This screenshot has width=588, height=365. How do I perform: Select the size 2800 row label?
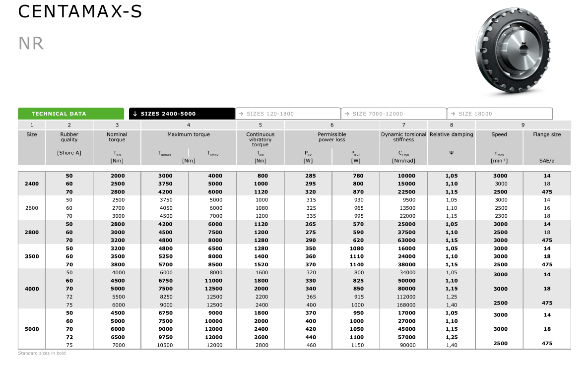(x=31, y=232)
